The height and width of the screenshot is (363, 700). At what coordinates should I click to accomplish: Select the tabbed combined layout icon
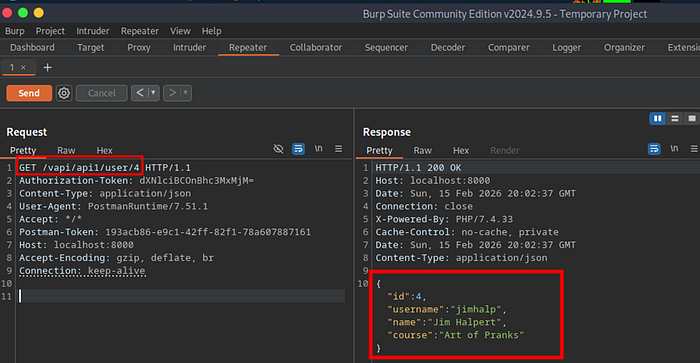coord(692,118)
